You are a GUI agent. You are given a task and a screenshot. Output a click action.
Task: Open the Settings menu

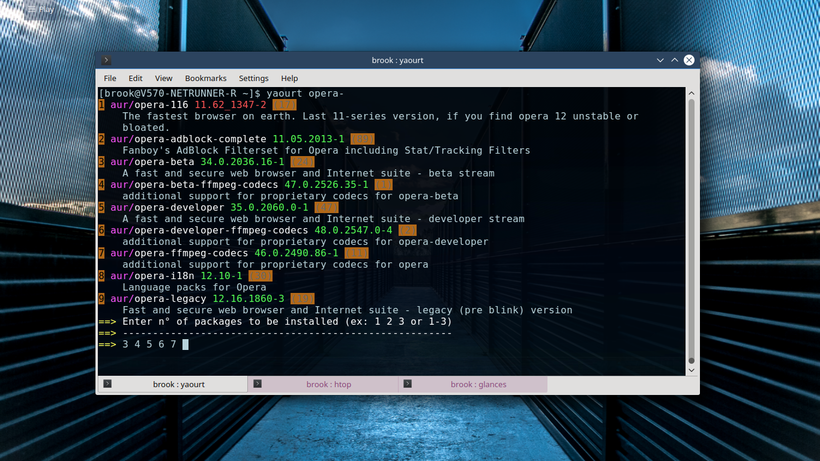pos(254,78)
